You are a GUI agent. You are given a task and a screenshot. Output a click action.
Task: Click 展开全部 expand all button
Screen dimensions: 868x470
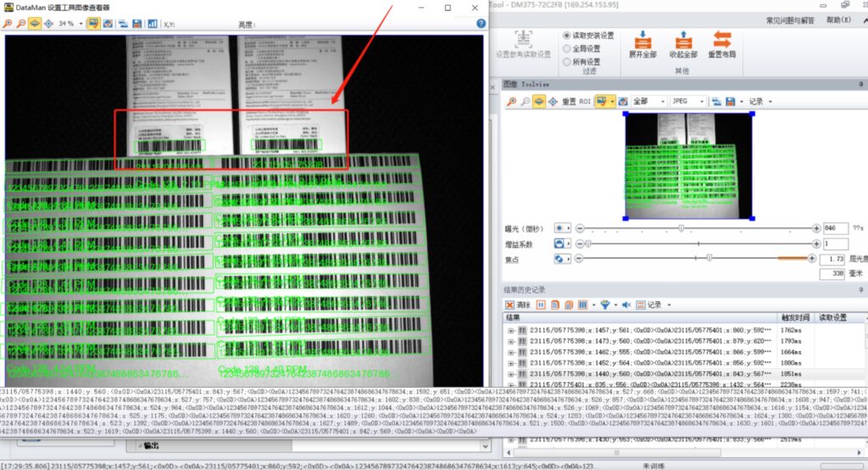click(x=643, y=45)
